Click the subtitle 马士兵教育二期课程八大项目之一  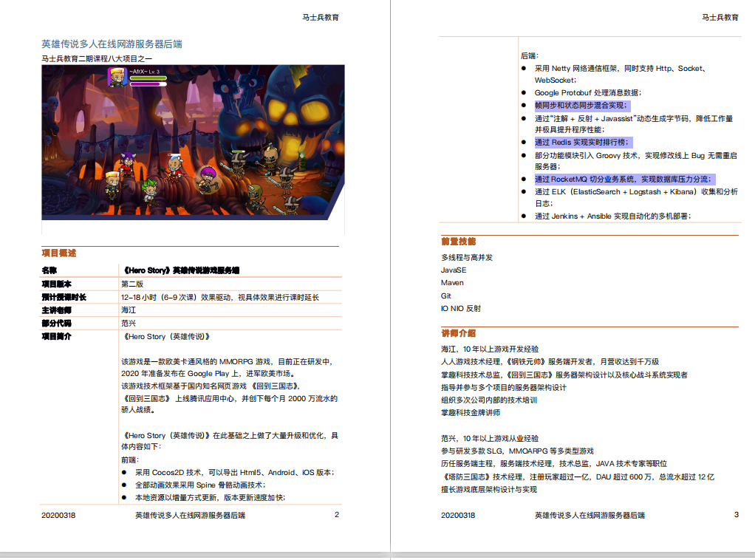pyautogui.click(x=97, y=59)
